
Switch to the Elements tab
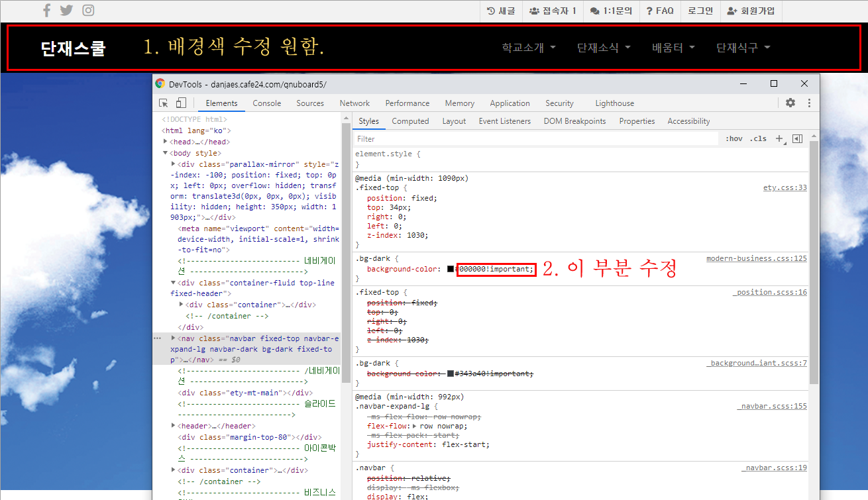(x=221, y=103)
